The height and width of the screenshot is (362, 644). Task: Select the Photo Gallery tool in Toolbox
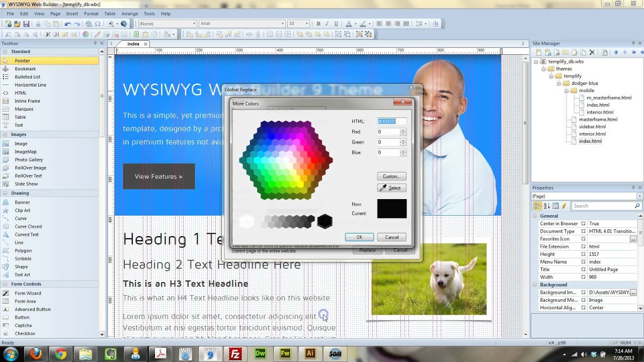tap(29, 160)
